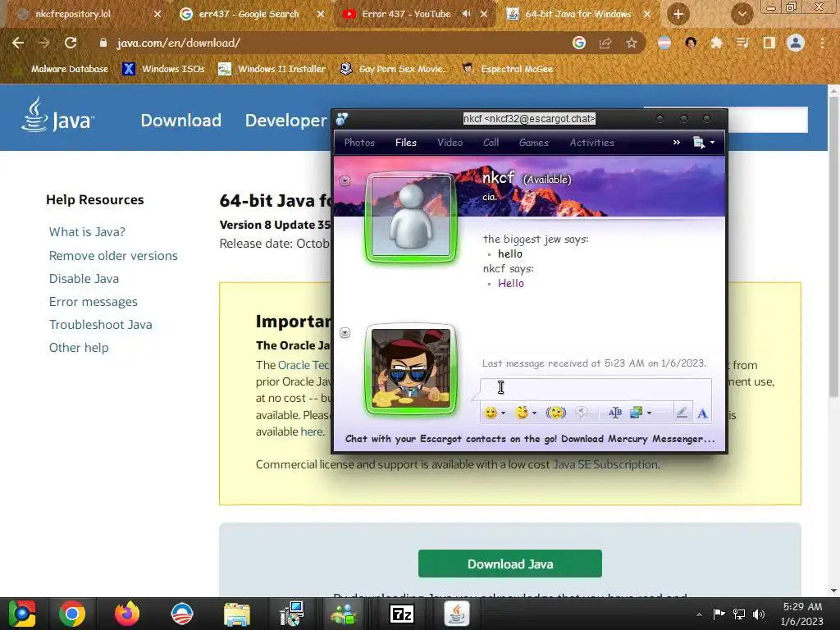The height and width of the screenshot is (630, 840).
Task: Open the Photos tab in messenger
Action: click(x=359, y=143)
